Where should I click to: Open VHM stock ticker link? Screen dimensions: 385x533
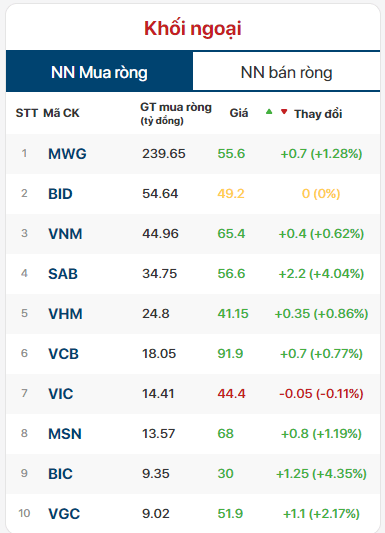(x=65, y=314)
